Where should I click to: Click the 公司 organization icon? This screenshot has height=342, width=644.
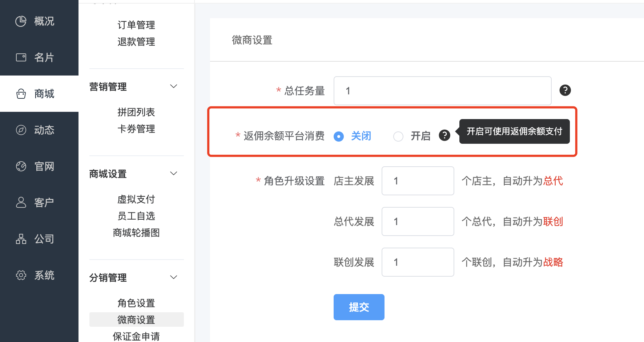pos(21,239)
